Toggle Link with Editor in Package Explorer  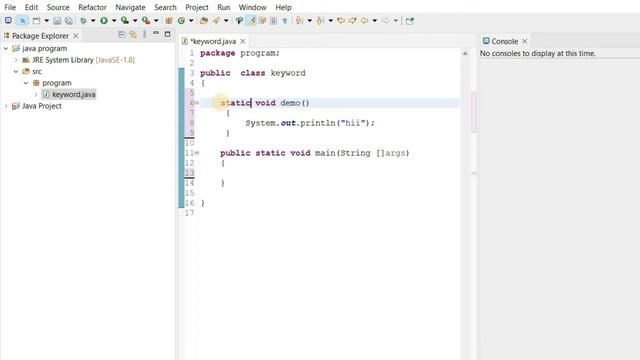pos(133,35)
